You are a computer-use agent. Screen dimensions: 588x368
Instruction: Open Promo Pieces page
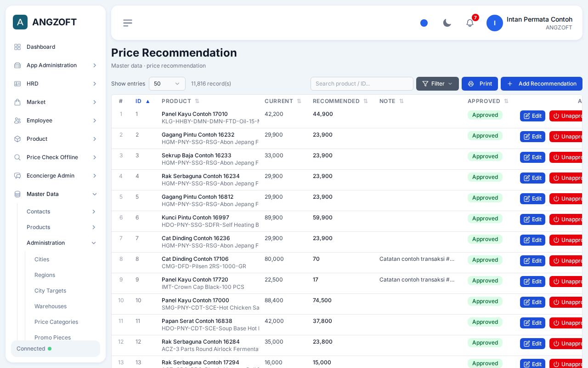52,338
